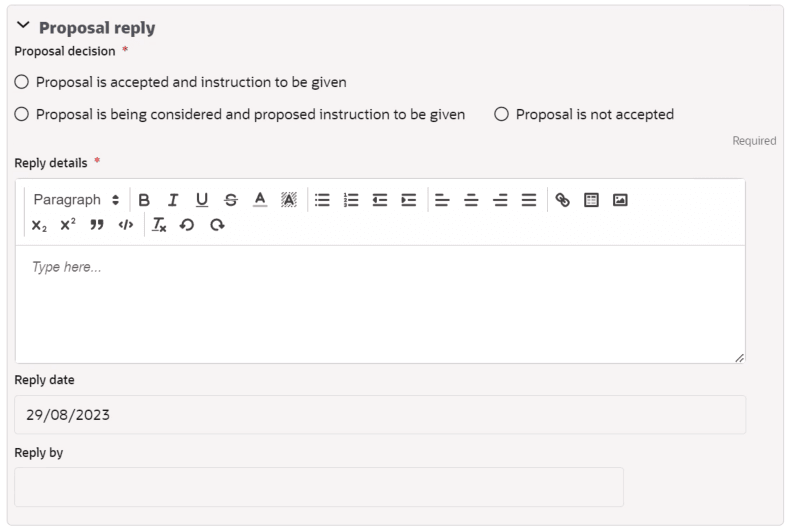Image resolution: width=789 pixels, height=529 pixels.
Task: Apply strikethrough formatting
Action: point(231,200)
